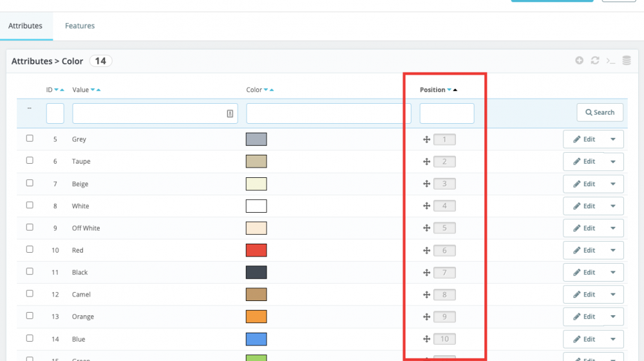Viewport: 644px width, 361px height.
Task: Grab the move handle for Blue row
Action: pyautogui.click(x=426, y=339)
